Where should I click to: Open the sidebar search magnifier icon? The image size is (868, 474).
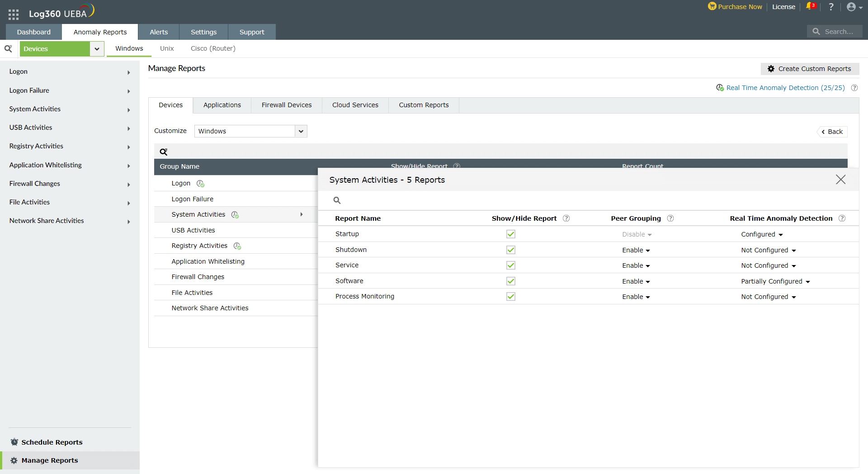pyautogui.click(x=8, y=48)
